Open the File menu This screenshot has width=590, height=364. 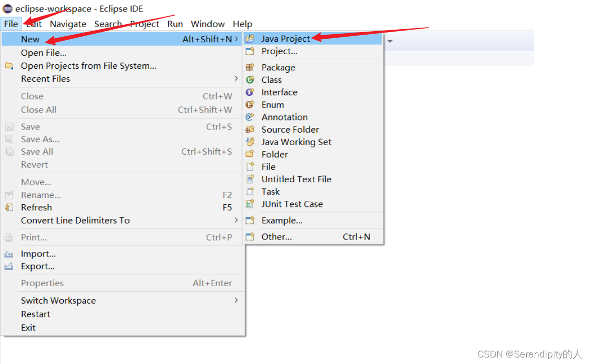click(x=11, y=24)
